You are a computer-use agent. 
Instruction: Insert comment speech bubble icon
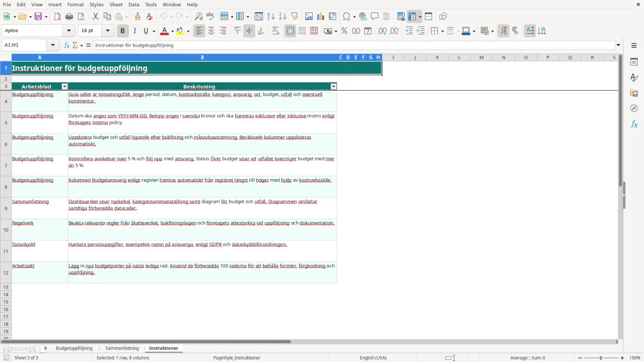(375, 17)
